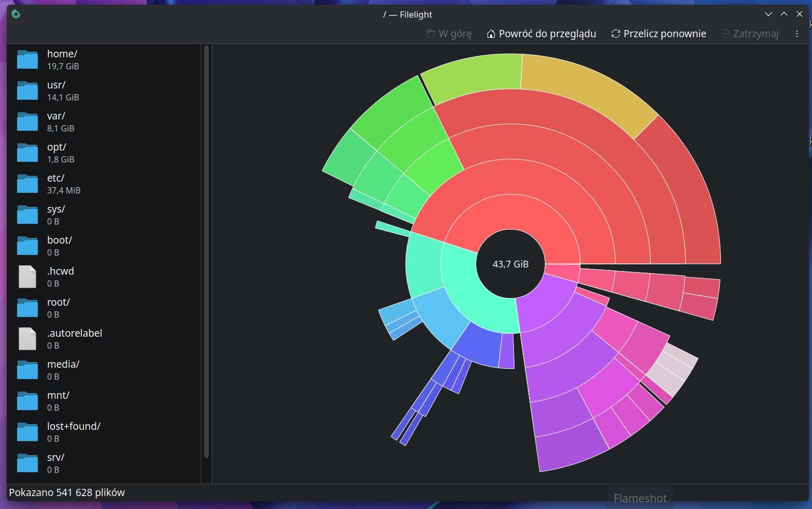
Task: Click the usr/ folder icon
Action: tap(27, 91)
